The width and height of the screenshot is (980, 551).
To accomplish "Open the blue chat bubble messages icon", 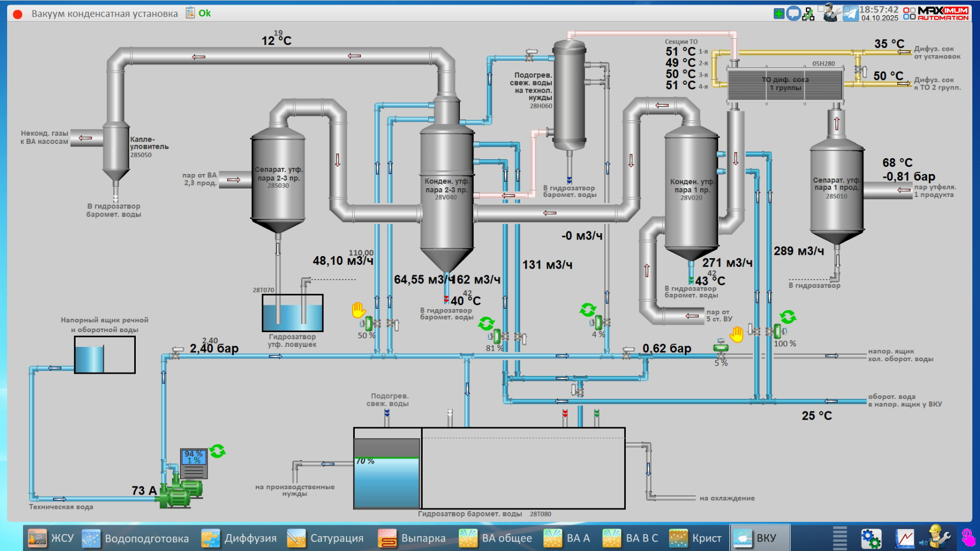I will (793, 14).
